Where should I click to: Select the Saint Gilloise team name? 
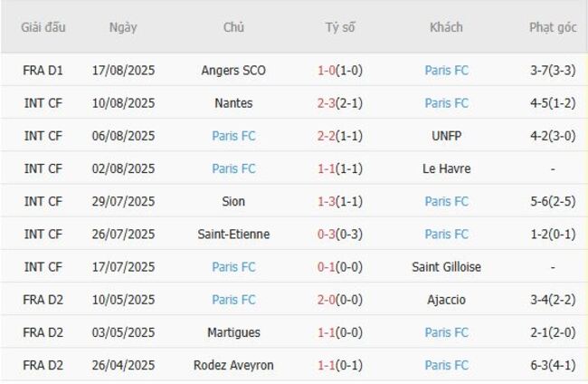(x=446, y=266)
